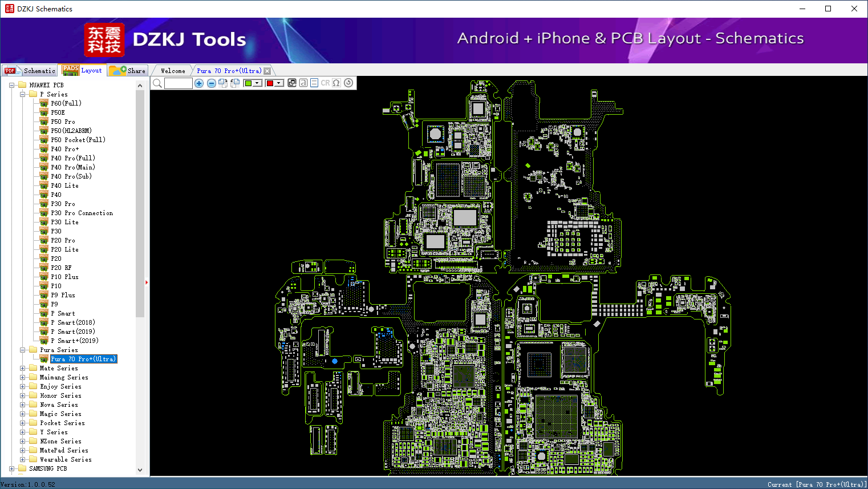Click the tree scroll down arrow

pyautogui.click(x=140, y=470)
